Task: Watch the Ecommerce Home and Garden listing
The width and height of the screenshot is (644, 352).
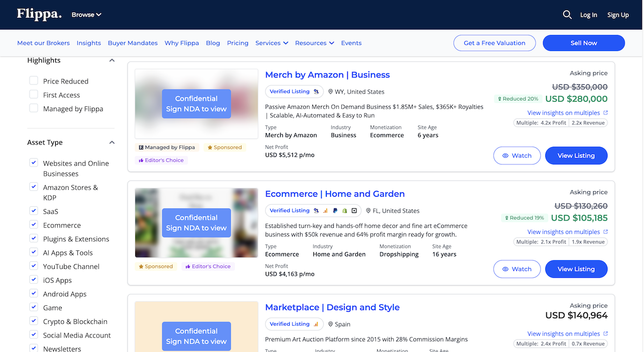Action: 517,269
